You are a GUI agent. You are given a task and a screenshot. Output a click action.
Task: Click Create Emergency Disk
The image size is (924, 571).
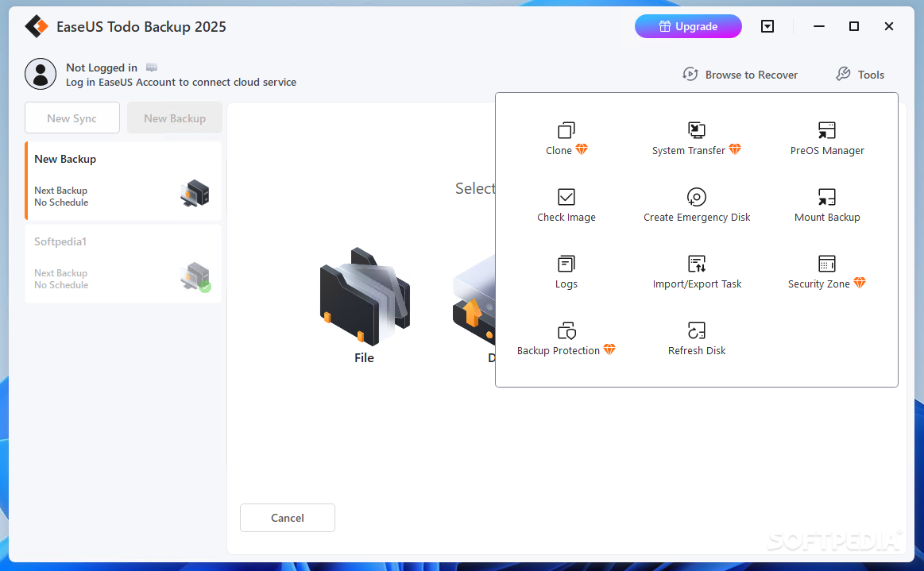[696, 205]
